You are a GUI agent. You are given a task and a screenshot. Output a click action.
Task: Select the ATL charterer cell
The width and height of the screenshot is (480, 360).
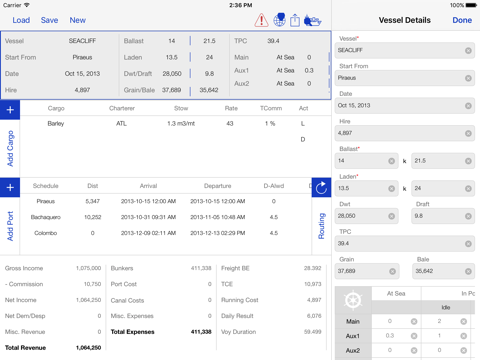tap(121, 124)
